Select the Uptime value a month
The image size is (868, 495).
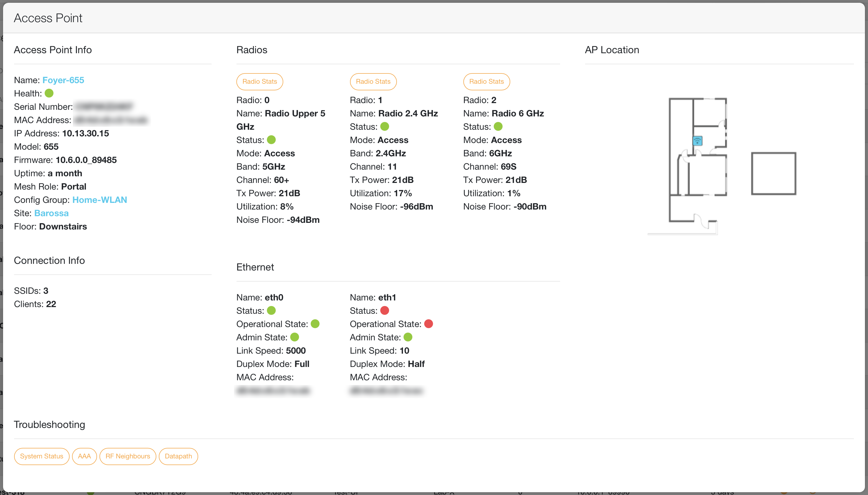[65, 173]
